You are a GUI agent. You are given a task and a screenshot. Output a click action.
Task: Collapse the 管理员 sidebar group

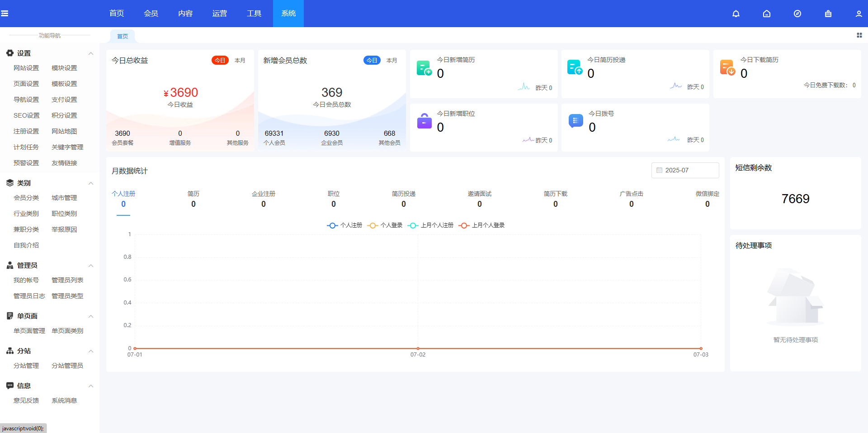coord(91,266)
